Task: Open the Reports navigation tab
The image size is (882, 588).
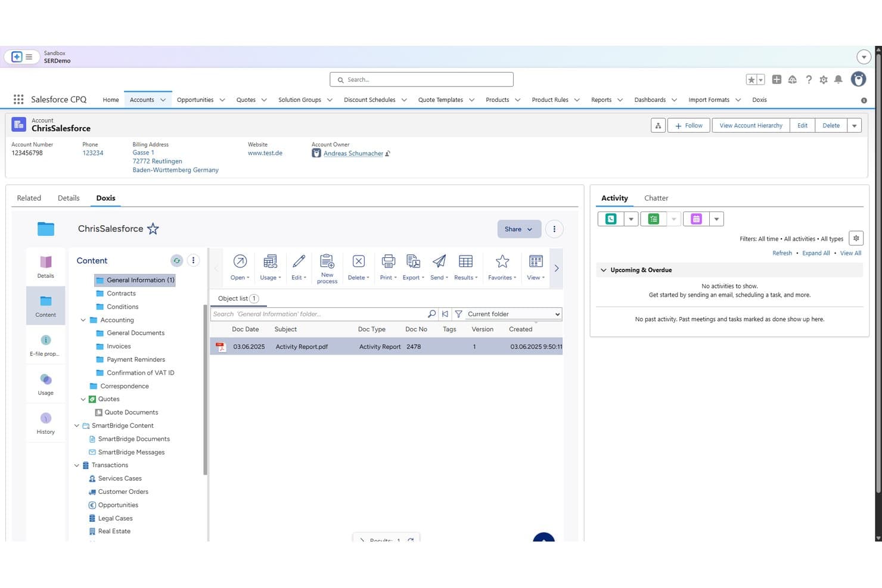Action: click(601, 99)
